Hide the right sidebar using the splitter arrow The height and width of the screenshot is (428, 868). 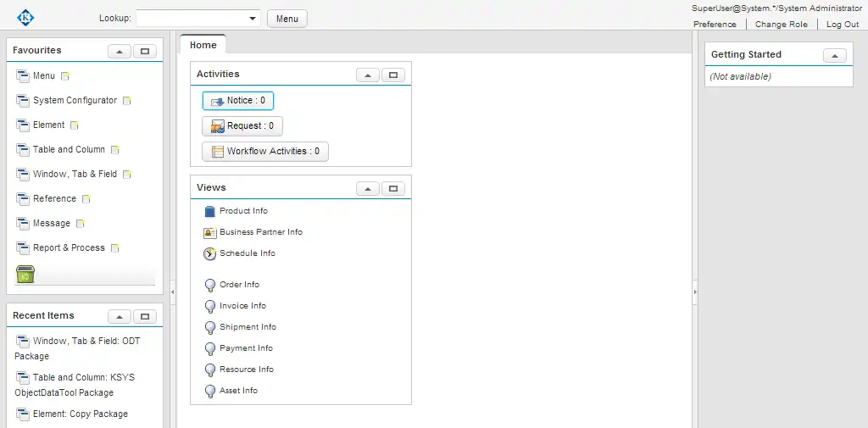695,292
